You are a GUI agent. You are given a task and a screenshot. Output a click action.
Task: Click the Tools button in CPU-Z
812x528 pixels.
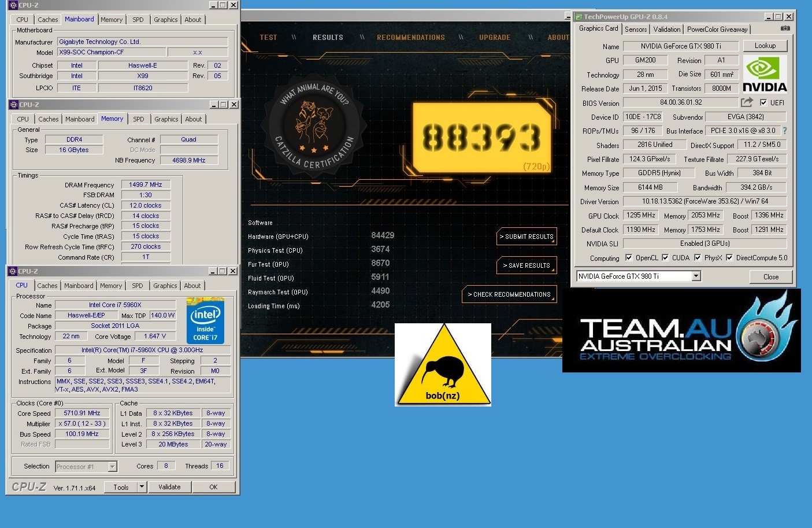tap(121, 487)
